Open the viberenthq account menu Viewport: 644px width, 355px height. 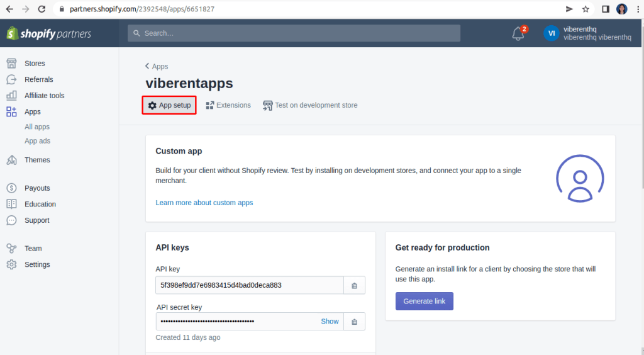[x=587, y=33]
